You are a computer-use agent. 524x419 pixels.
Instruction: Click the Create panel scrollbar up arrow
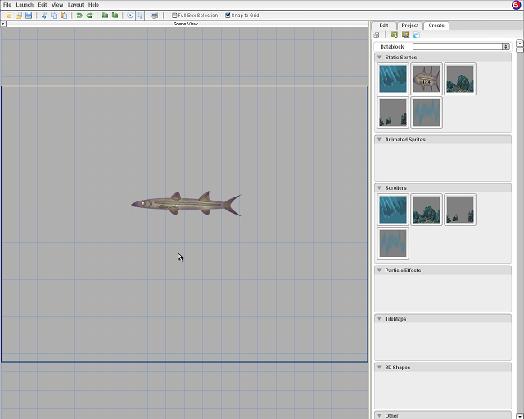(x=520, y=43)
